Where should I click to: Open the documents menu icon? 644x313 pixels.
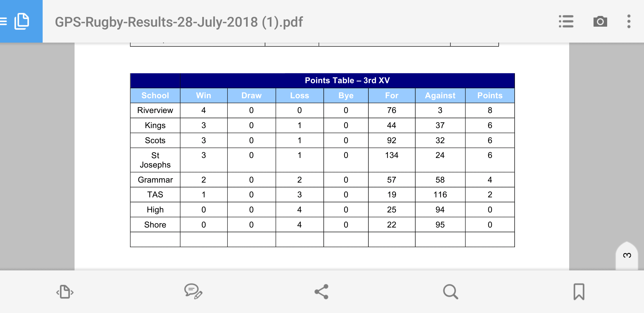21,21
